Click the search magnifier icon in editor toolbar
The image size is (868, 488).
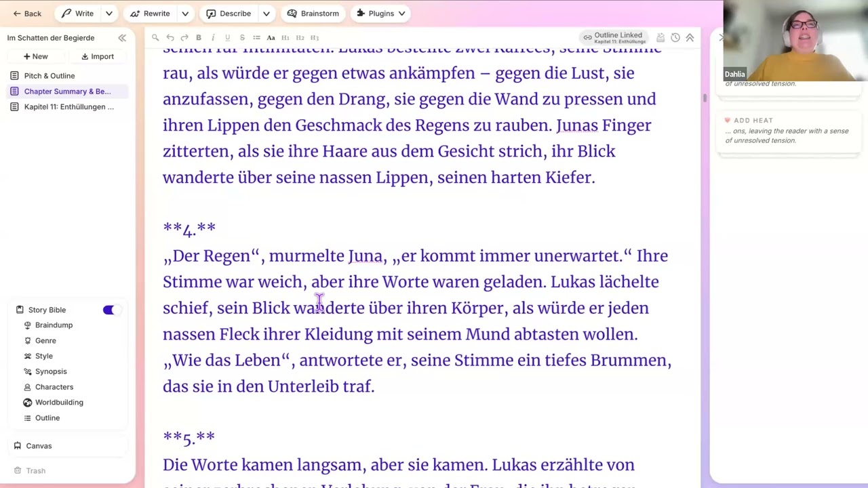point(155,38)
